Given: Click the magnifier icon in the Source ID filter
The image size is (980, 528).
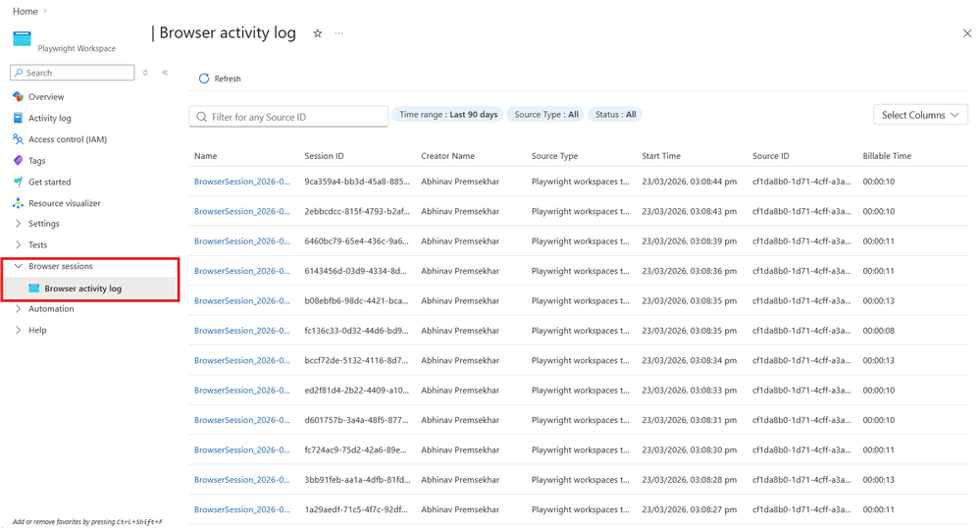Looking at the screenshot, I should [201, 117].
